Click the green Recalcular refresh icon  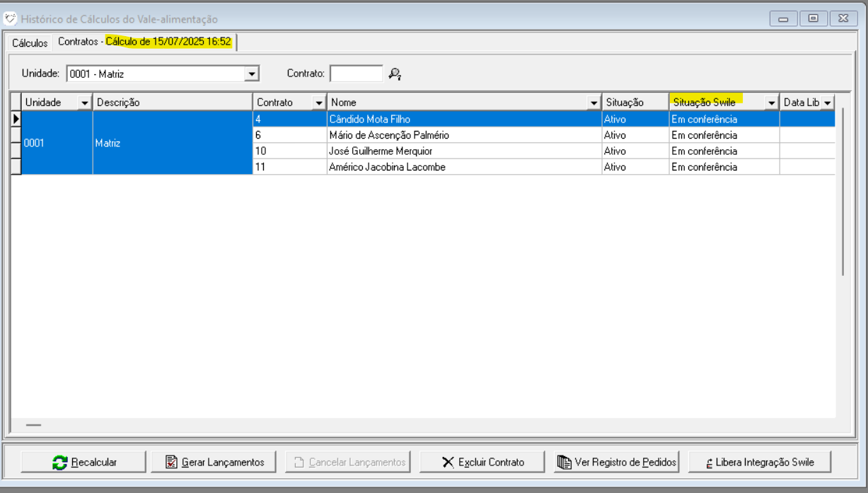pos(60,463)
